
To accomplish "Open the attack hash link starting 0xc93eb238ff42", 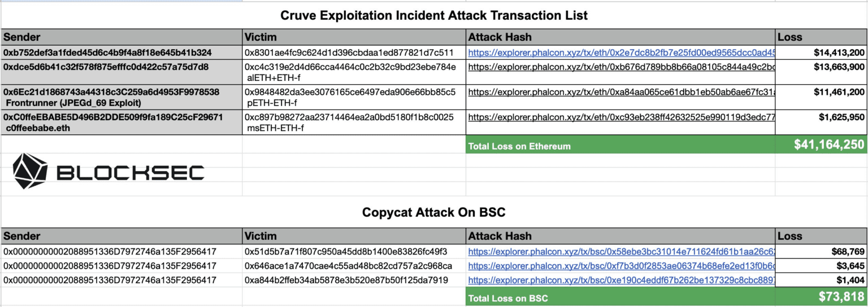I will click(621, 117).
